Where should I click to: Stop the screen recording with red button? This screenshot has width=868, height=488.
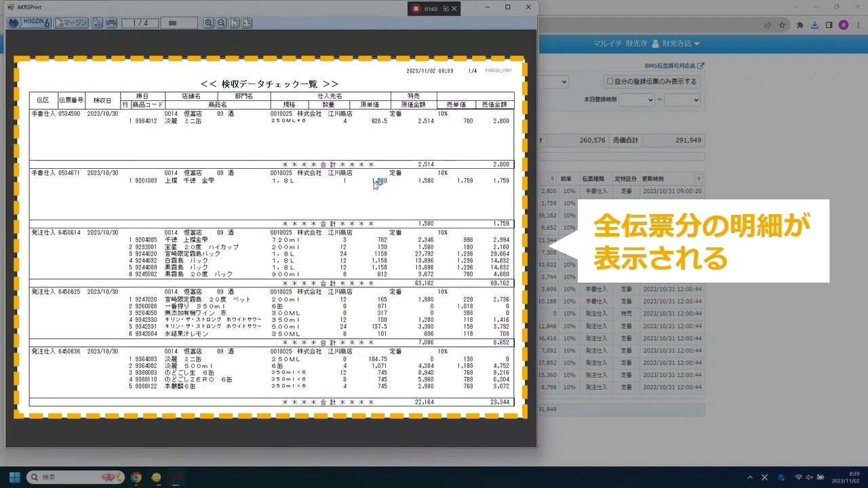tap(416, 9)
